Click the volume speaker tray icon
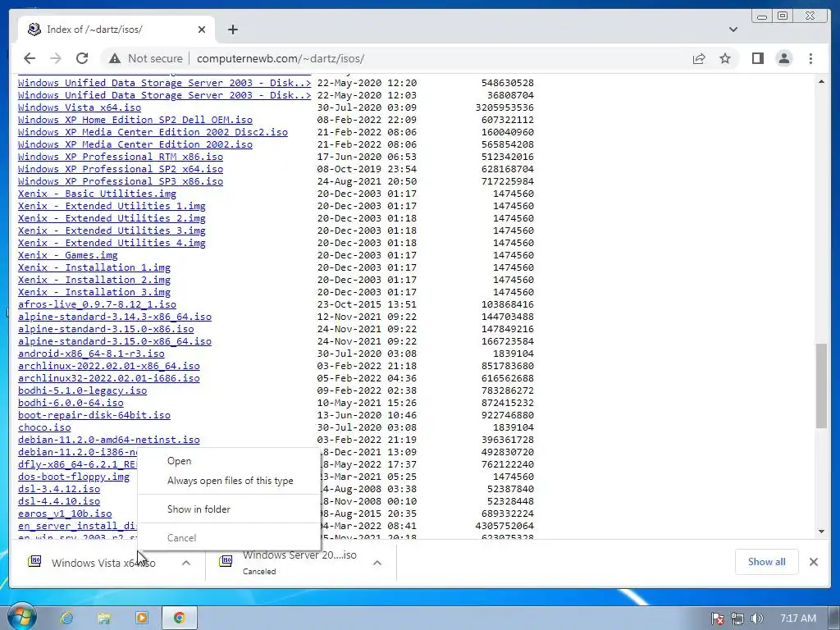The image size is (840, 630). pos(756,619)
